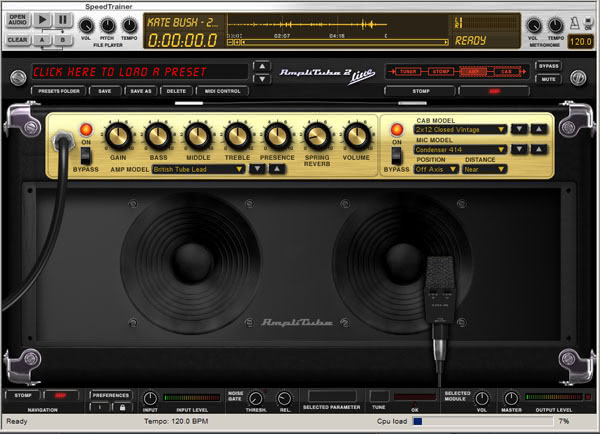
Task: Select TUNER in the signal chain
Action: pyautogui.click(x=408, y=72)
